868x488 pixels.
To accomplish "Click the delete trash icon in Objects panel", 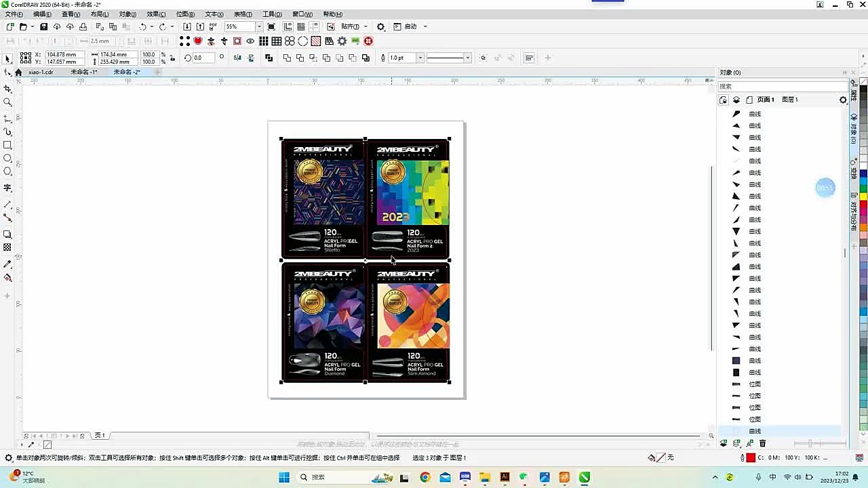I will [762, 443].
